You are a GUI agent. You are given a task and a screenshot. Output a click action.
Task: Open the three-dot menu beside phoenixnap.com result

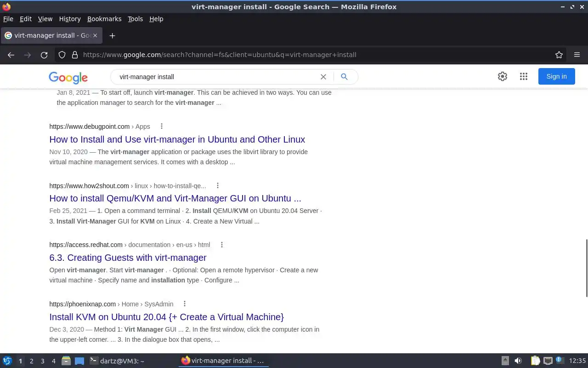pyautogui.click(x=185, y=304)
